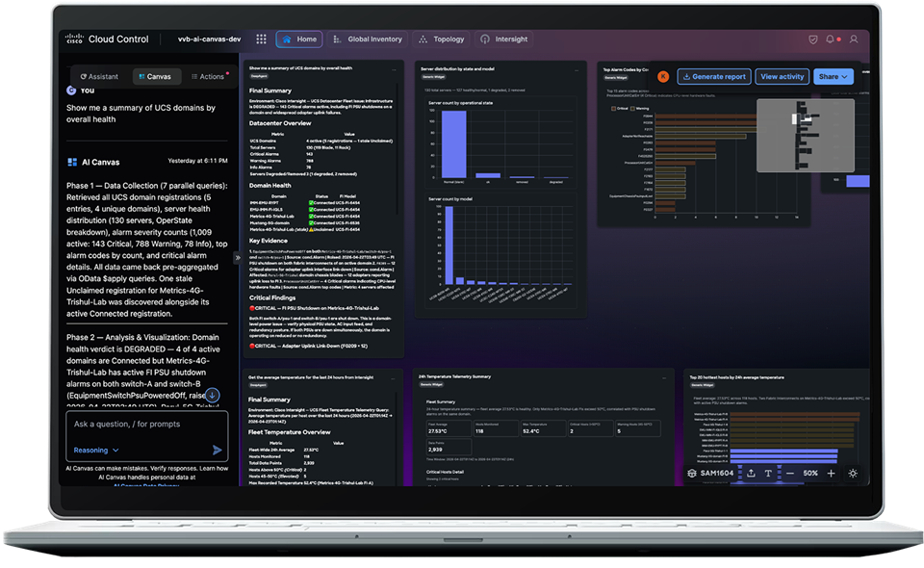Click the Cloud Control title
Image resolution: width=924 pixels, height=568 pixels.
pyautogui.click(x=118, y=39)
